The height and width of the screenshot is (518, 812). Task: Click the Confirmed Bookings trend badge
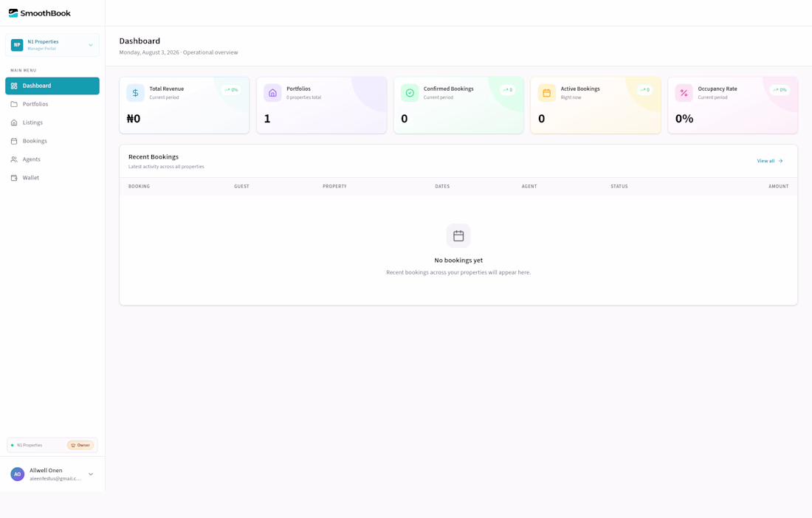[x=507, y=90]
